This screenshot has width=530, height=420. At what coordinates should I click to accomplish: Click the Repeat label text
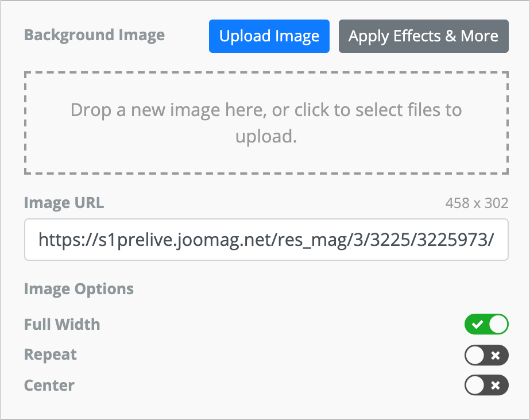pos(51,355)
